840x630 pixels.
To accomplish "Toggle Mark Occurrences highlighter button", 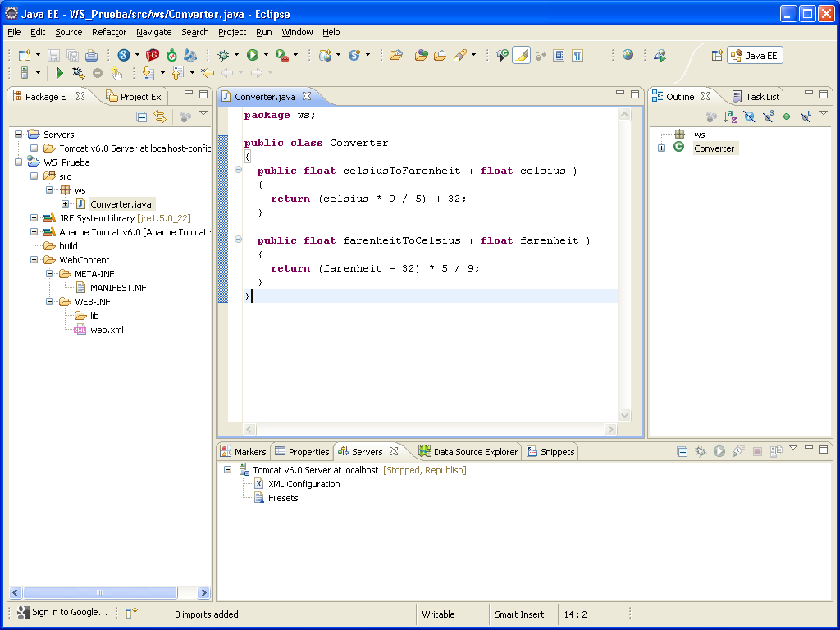I will tap(521, 55).
